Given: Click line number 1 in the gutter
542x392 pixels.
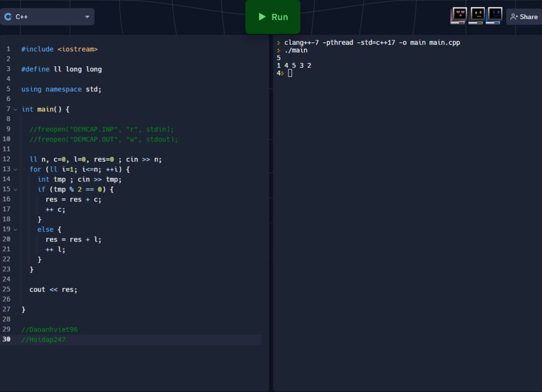Looking at the screenshot, I should [x=8, y=49].
